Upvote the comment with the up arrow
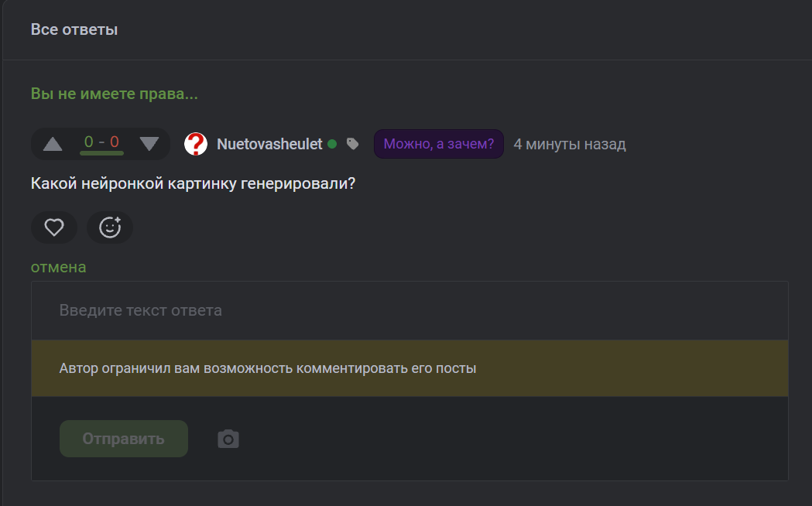Image resolution: width=812 pixels, height=506 pixels. [53, 144]
